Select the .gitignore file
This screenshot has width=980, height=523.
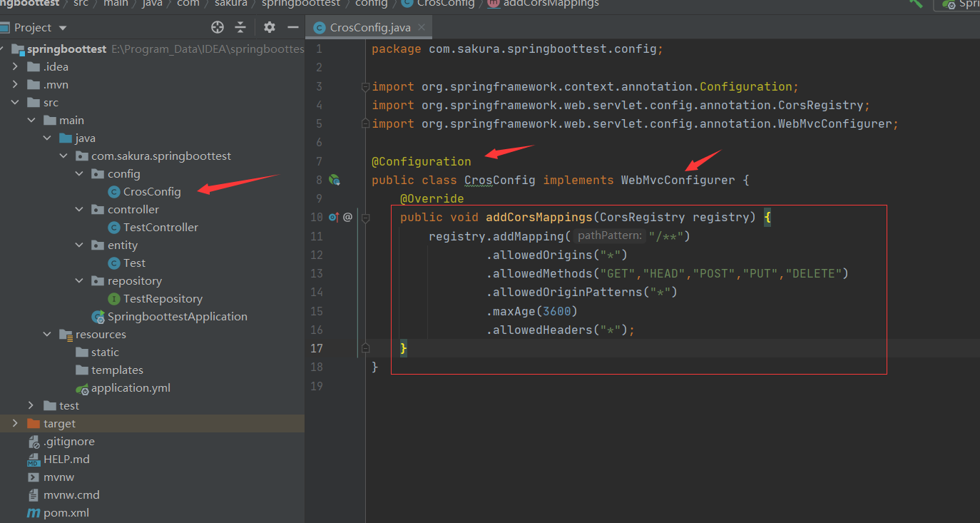click(68, 442)
